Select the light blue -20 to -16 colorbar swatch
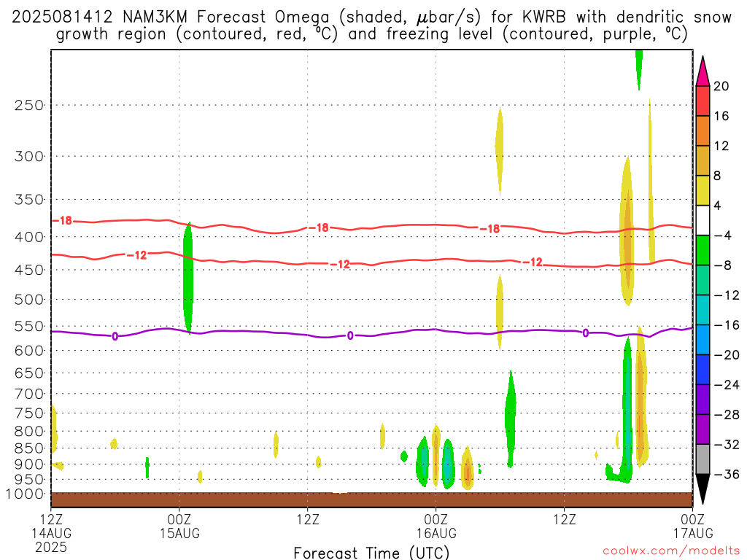Screen dimensions: 747x560 703,340
